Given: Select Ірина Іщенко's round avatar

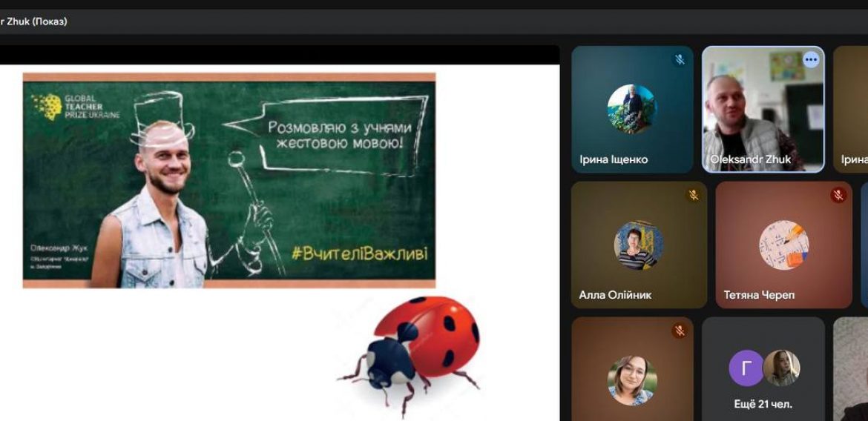Looking at the screenshot, I should tap(631, 108).
